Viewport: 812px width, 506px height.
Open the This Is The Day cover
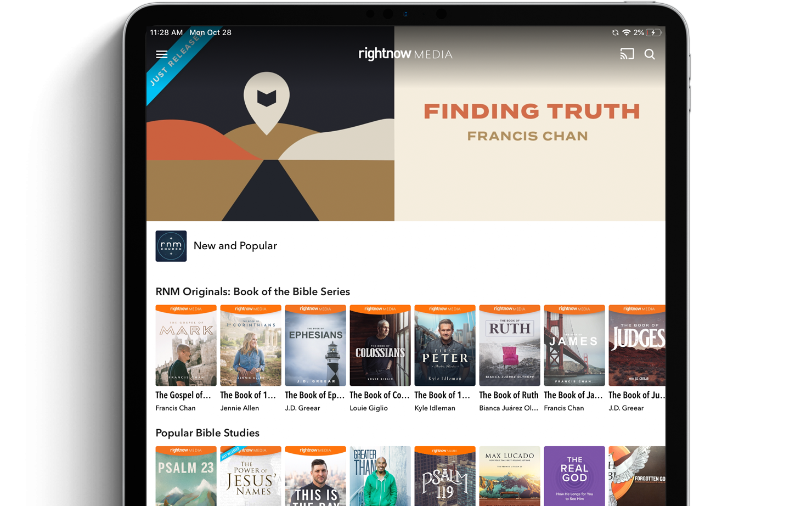pos(315,476)
